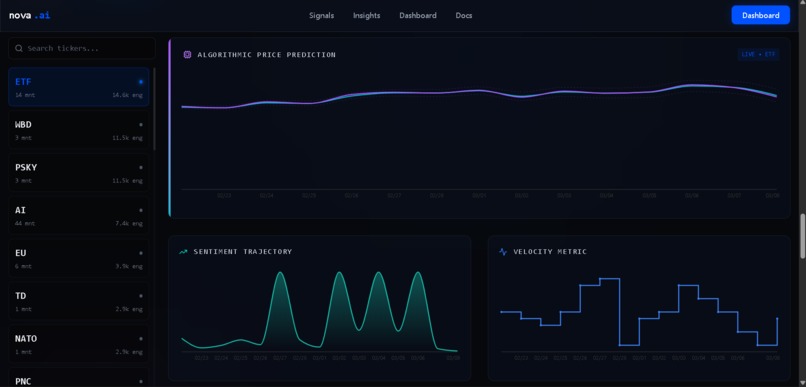Click the status dot on EU card
The width and height of the screenshot is (806, 387).
pyautogui.click(x=141, y=253)
